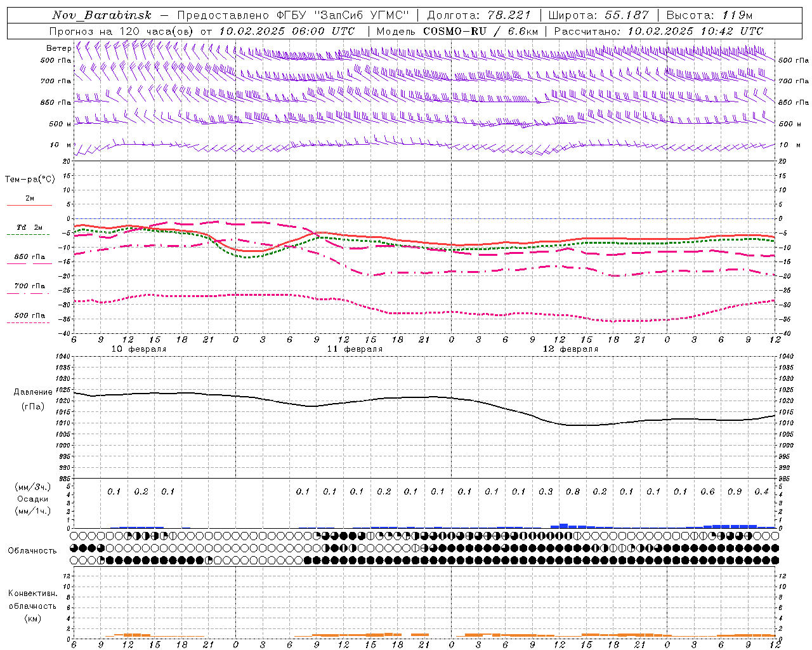Click the 500 м wind level label on left
Viewport: 812px width, 650px height.
[x=60, y=124]
